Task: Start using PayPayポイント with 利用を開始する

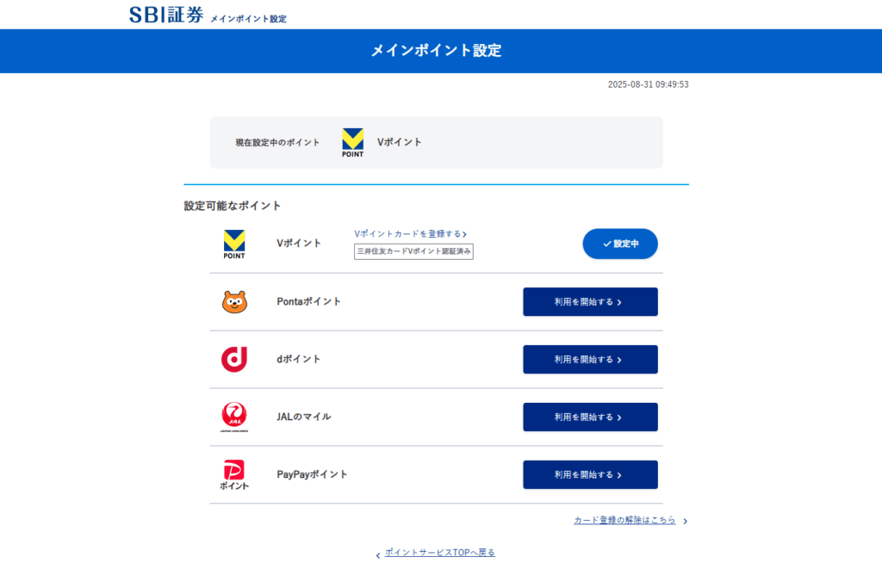Action: tap(590, 474)
